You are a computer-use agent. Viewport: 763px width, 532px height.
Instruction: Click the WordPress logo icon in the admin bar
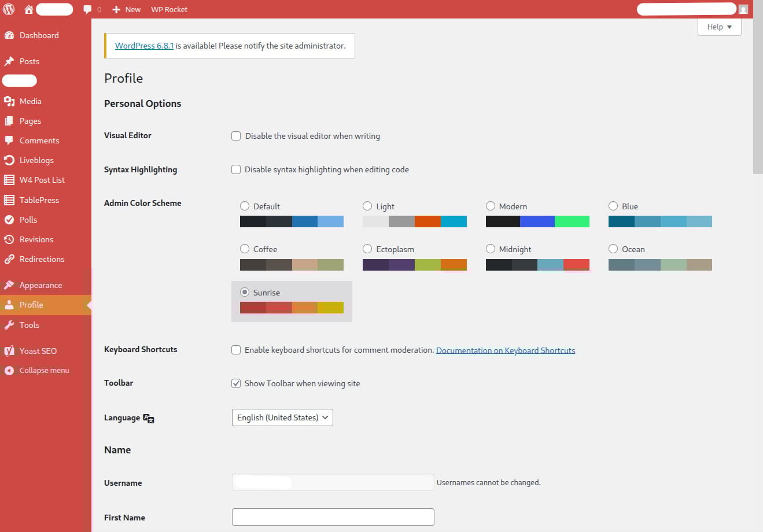pyautogui.click(x=9, y=9)
